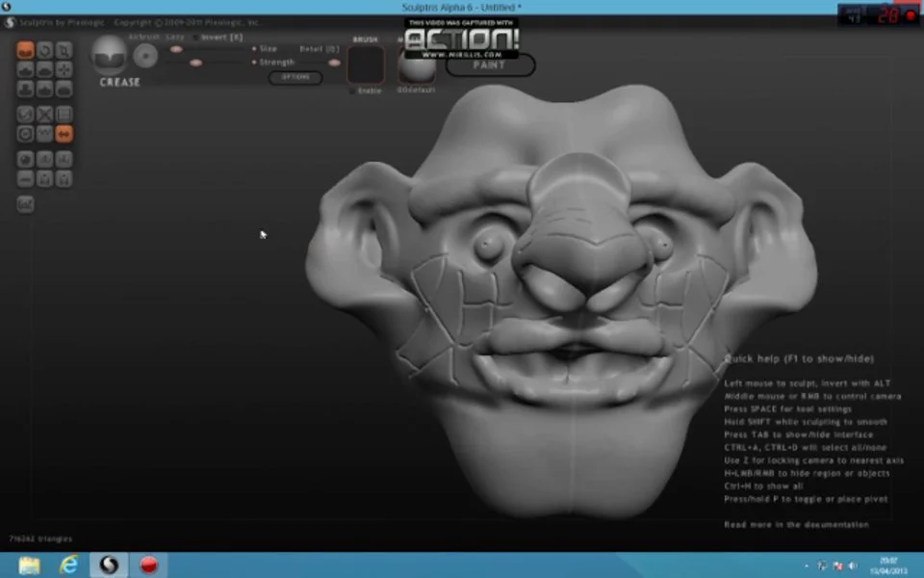Select the Smooth brush tool
The image size is (924, 578).
64,89
